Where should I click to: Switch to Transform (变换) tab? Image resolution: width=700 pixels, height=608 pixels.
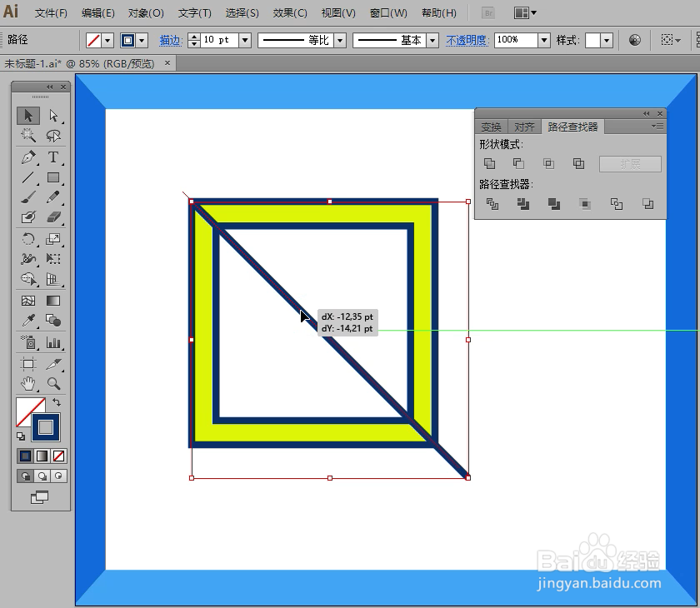point(491,127)
